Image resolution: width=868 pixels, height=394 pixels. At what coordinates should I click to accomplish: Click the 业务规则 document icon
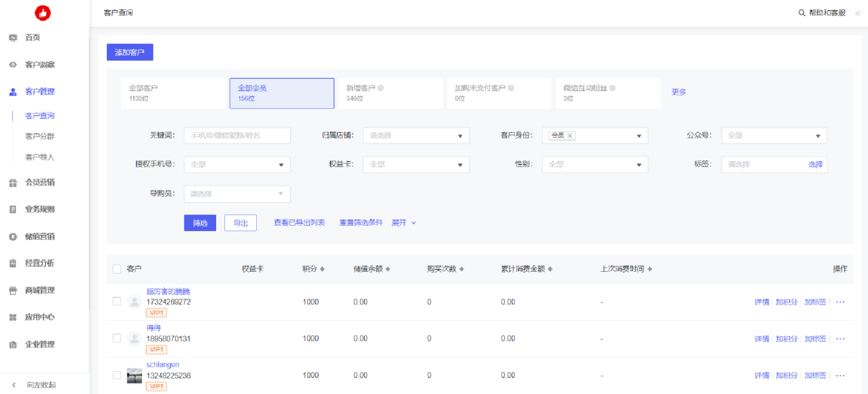pos(13,210)
